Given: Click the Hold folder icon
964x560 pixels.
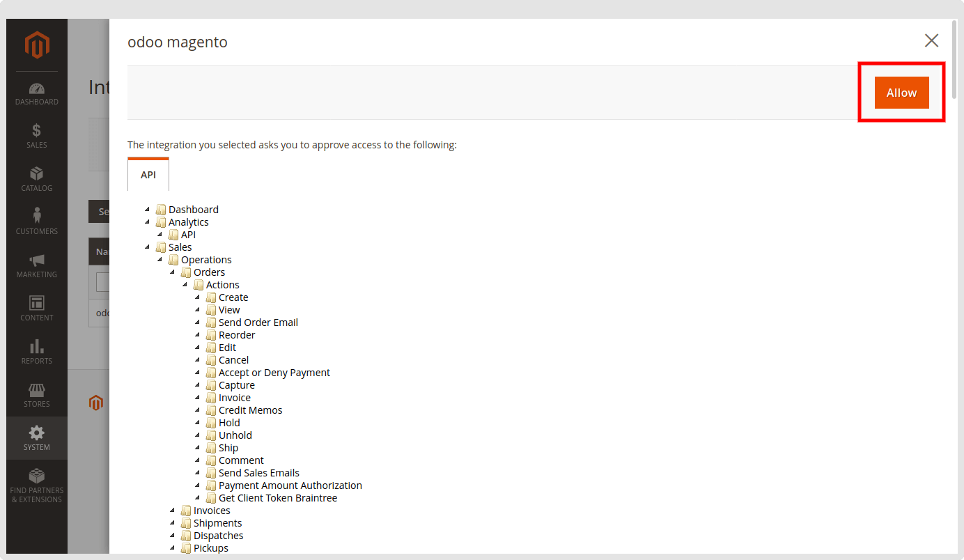Looking at the screenshot, I should [212, 423].
